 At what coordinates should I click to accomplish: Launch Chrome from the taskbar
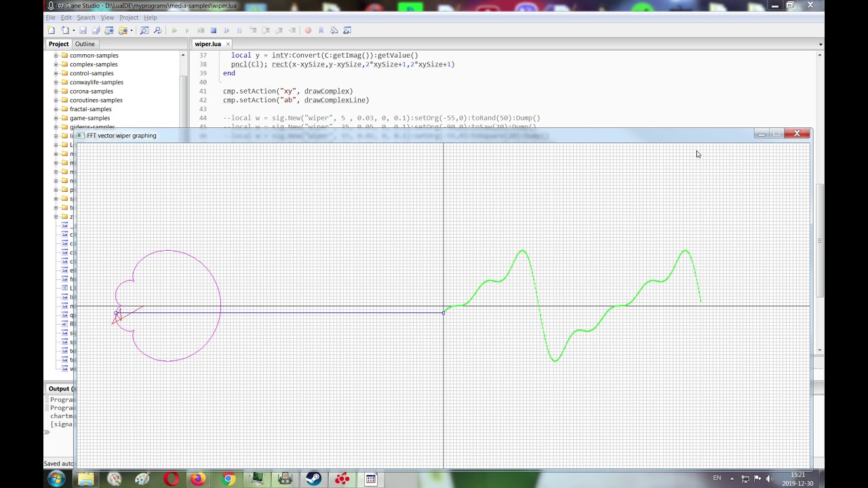point(228,479)
